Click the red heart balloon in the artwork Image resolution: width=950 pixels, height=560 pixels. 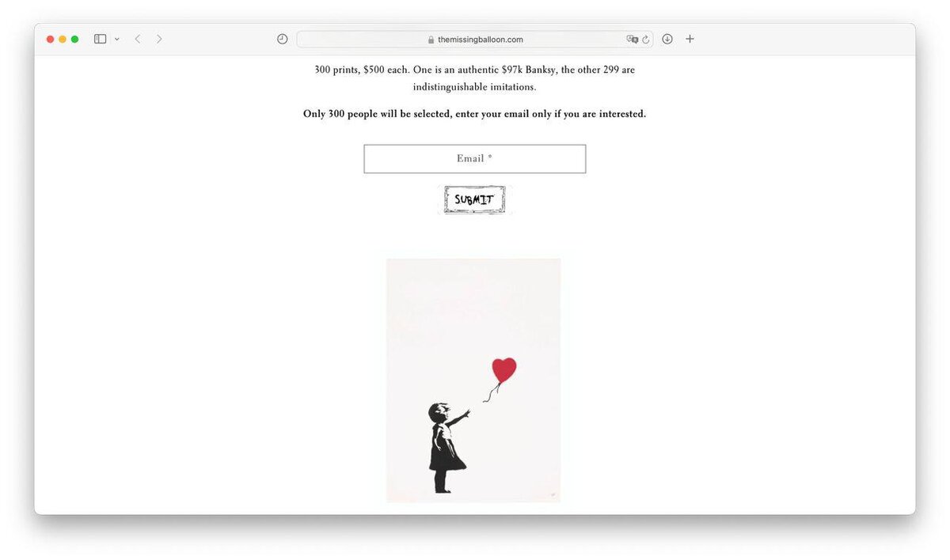point(503,369)
